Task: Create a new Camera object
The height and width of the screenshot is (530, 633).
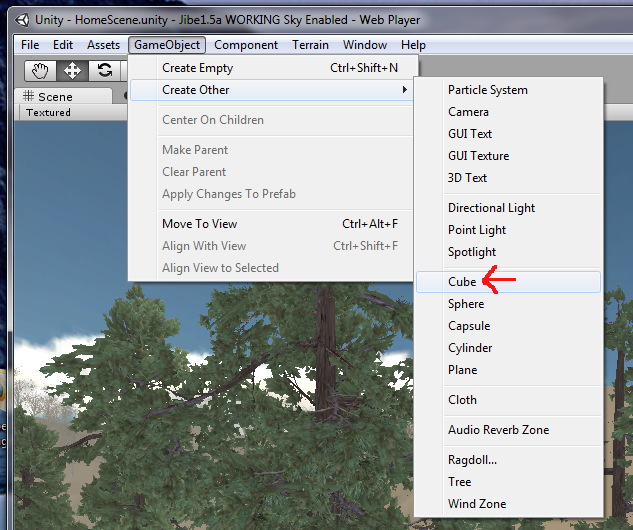Action: pos(468,112)
